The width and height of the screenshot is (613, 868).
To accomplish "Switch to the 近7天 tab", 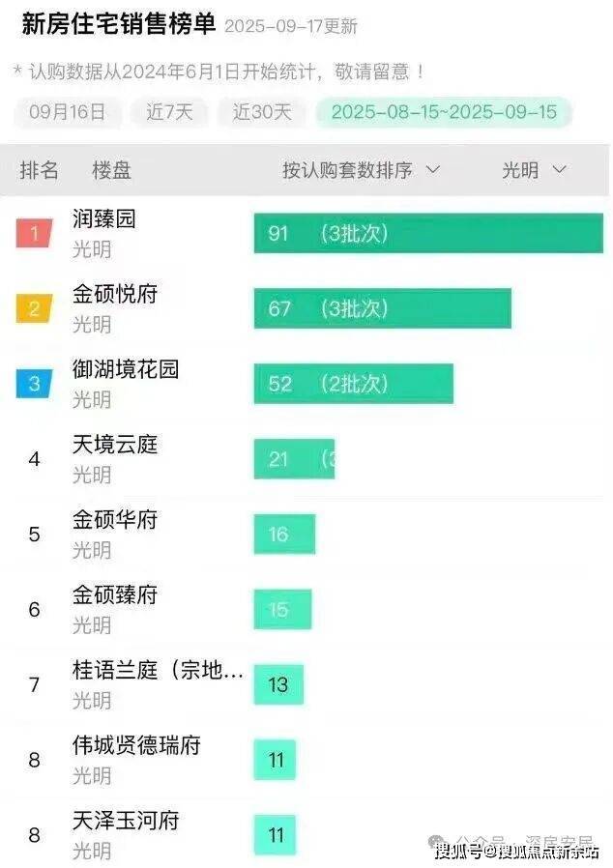I will [x=169, y=112].
